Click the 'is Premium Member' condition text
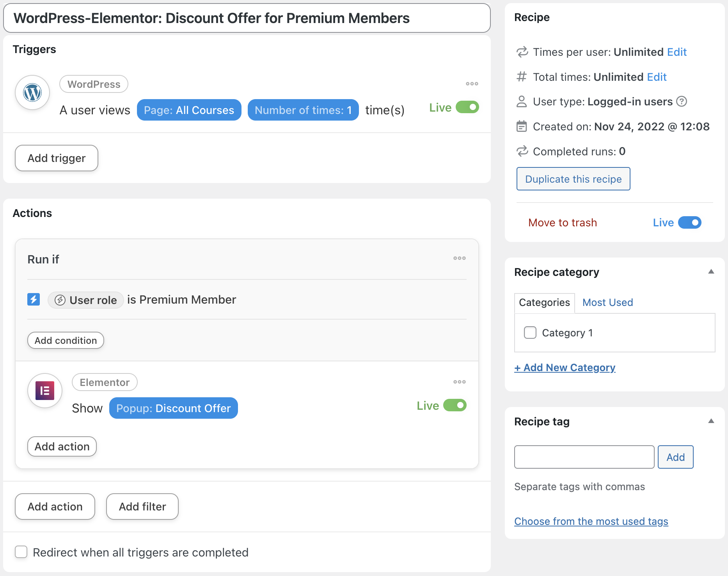 (x=181, y=300)
